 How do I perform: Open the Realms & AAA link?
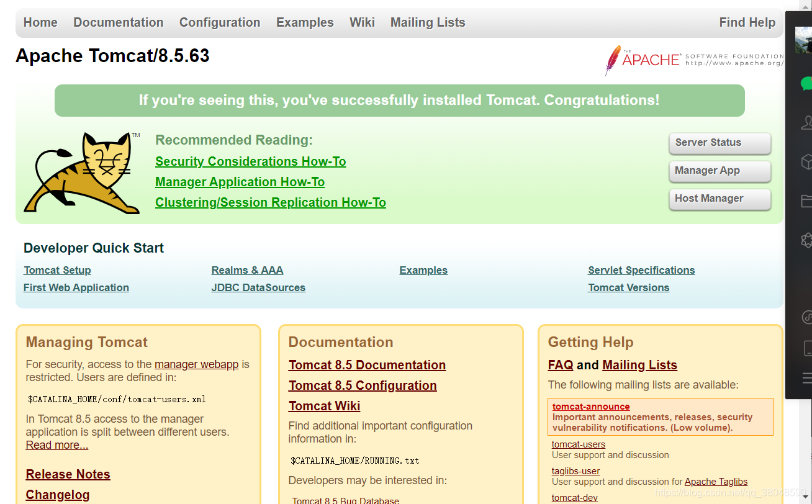point(247,270)
